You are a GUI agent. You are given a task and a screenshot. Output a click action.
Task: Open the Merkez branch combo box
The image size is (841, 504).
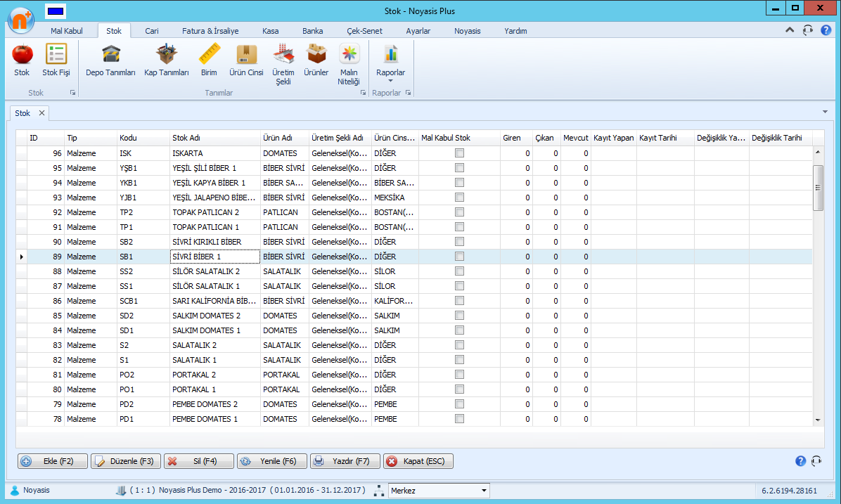pyautogui.click(x=438, y=490)
